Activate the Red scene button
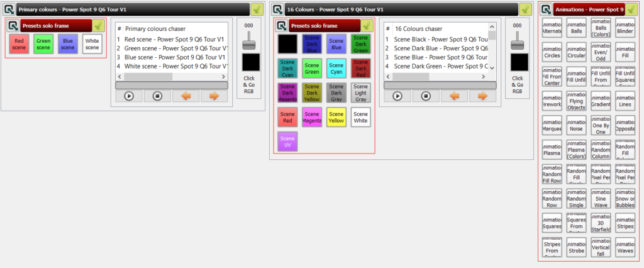Screen dimensions: 644x268 click(x=19, y=43)
